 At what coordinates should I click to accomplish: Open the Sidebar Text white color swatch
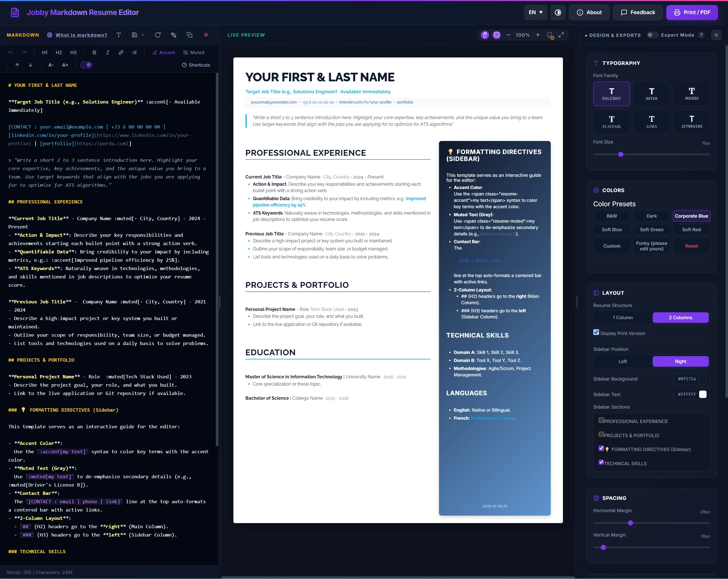703,394
